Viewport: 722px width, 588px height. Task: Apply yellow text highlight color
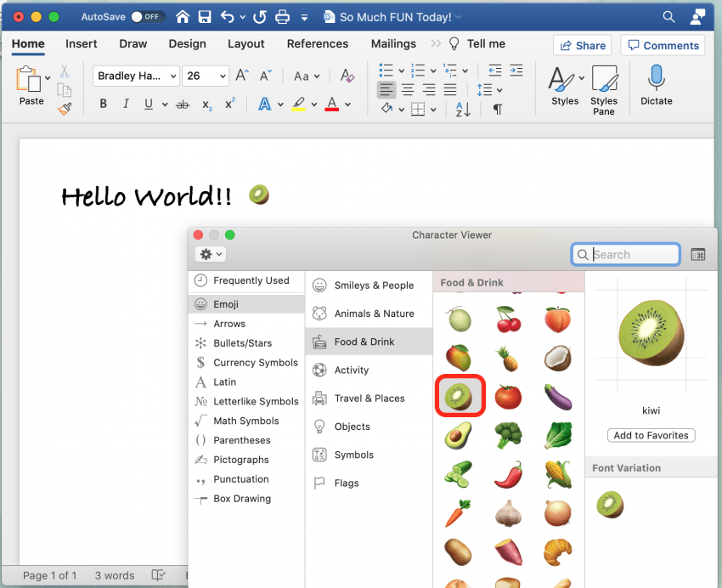298,104
